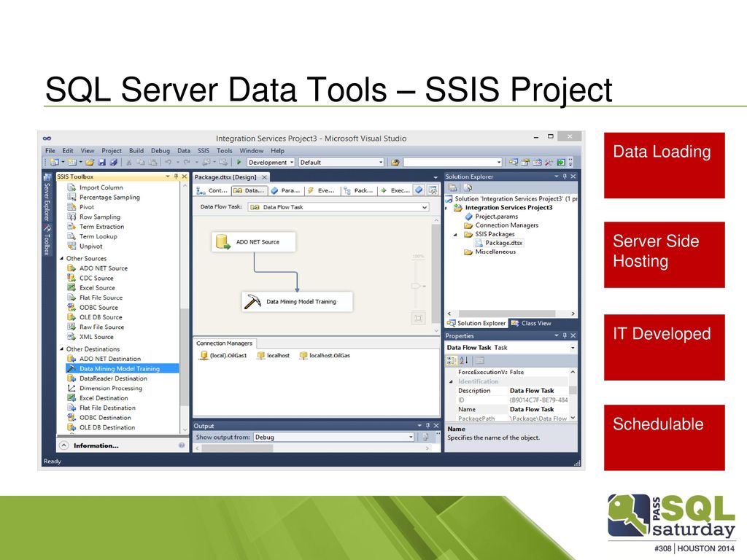Collapse the Other Sources toolbox group
The width and height of the screenshot is (747, 560).
click(61, 259)
